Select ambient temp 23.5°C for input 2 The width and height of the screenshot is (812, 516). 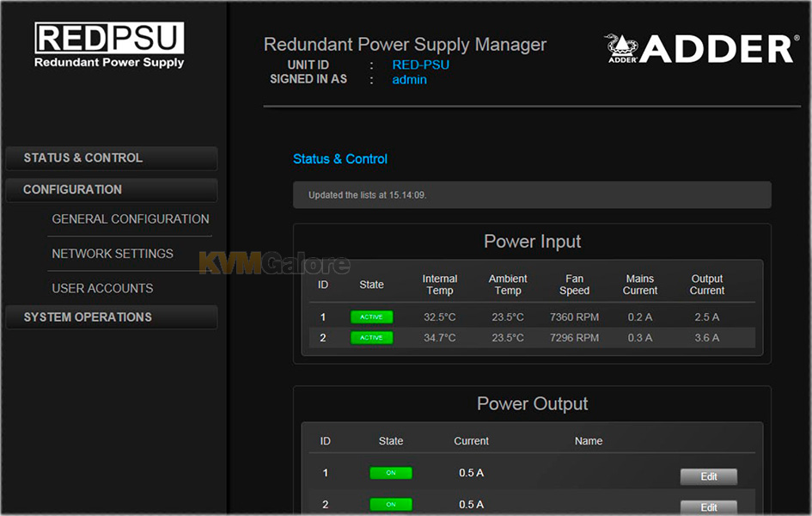pyautogui.click(x=508, y=338)
